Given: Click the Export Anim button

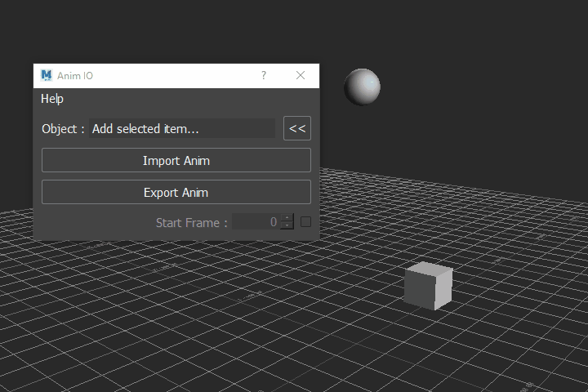Looking at the screenshot, I should click(176, 192).
